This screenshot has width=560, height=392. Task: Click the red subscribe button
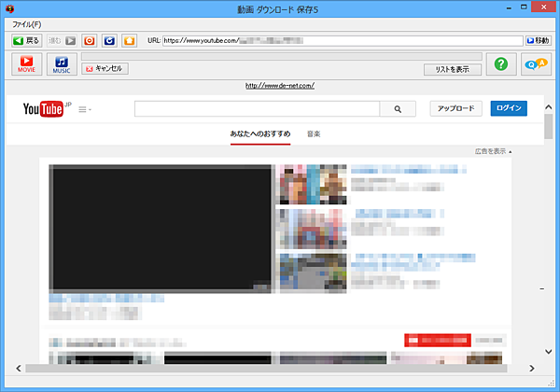click(x=438, y=341)
